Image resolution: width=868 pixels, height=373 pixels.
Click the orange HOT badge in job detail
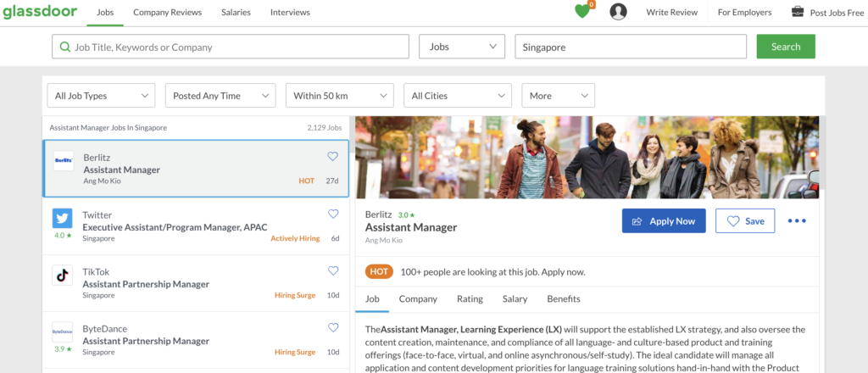coord(379,272)
